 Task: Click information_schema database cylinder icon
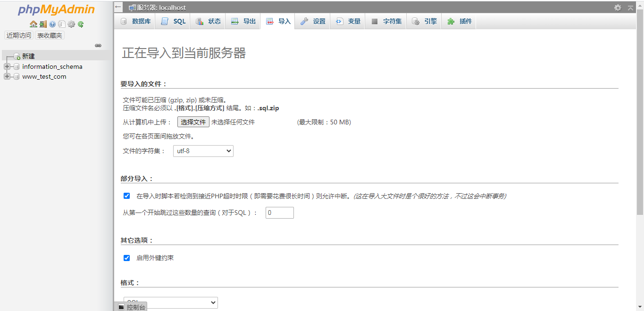pos(17,67)
